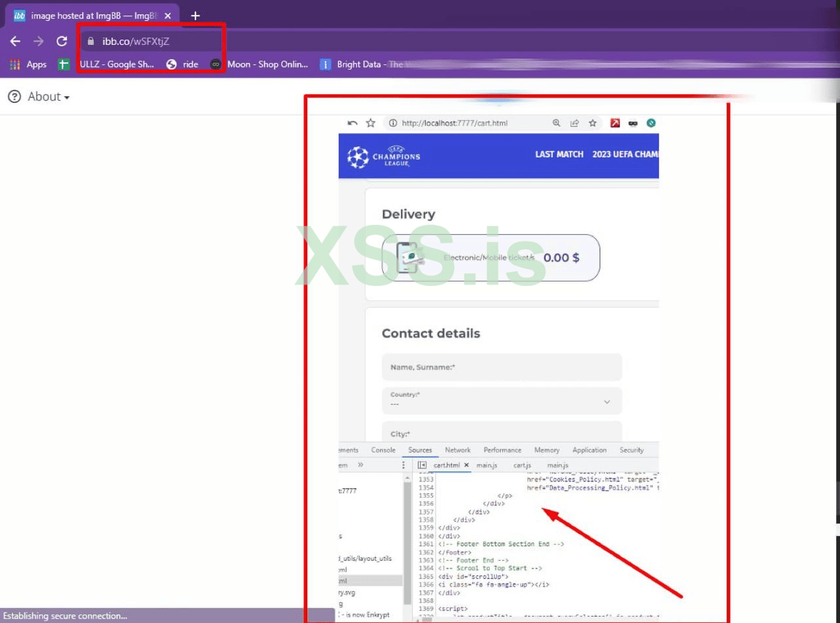Switch to the main.js tab next to cart.html
The height and width of the screenshot is (623, 840).
tap(487, 465)
